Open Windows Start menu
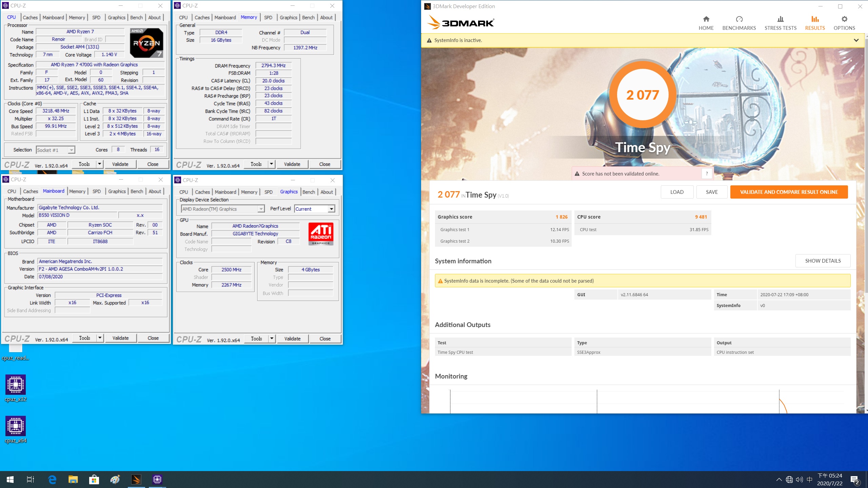Viewport: 868px width, 488px height. pos(10,480)
